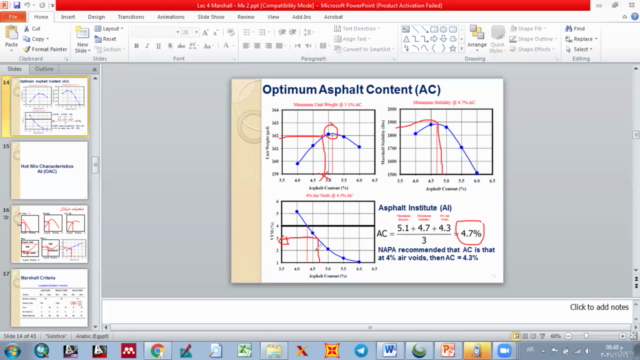640x360 pixels.
Task: Click the Reset slide button
Action: [x=106, y=39]
